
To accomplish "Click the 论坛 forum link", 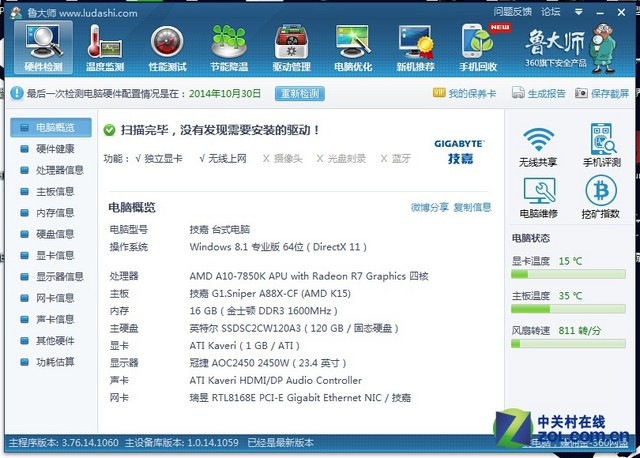I will tap(551, 12).
